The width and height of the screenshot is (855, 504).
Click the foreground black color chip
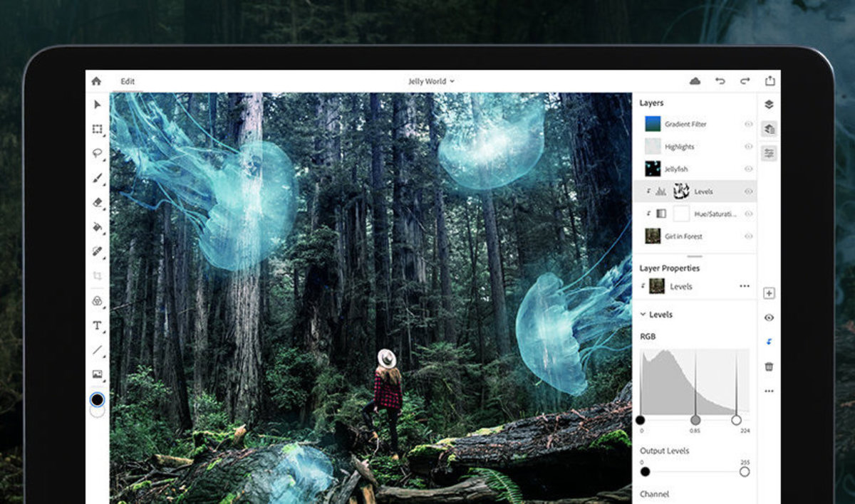(97, 399)
